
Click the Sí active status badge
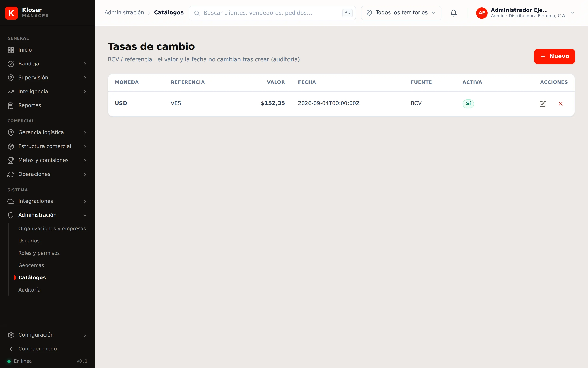pyautogui.click(x=468, y=104)
